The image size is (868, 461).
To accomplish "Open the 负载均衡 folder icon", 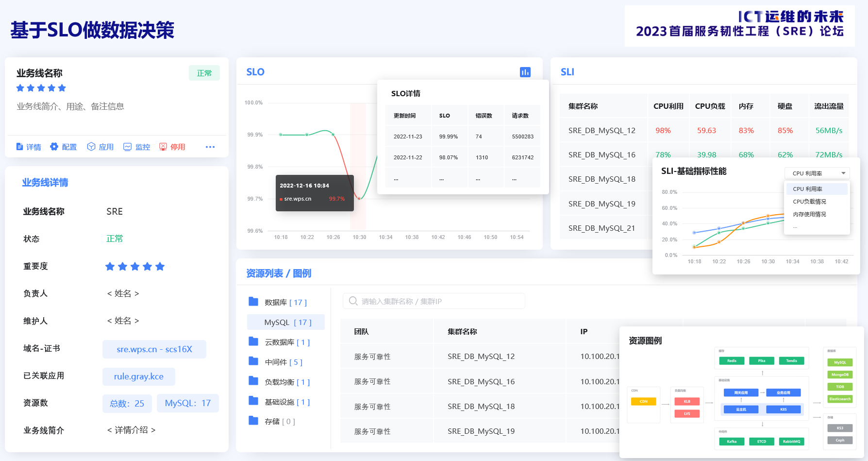I will pyautogui.click(x=253, y=381).
